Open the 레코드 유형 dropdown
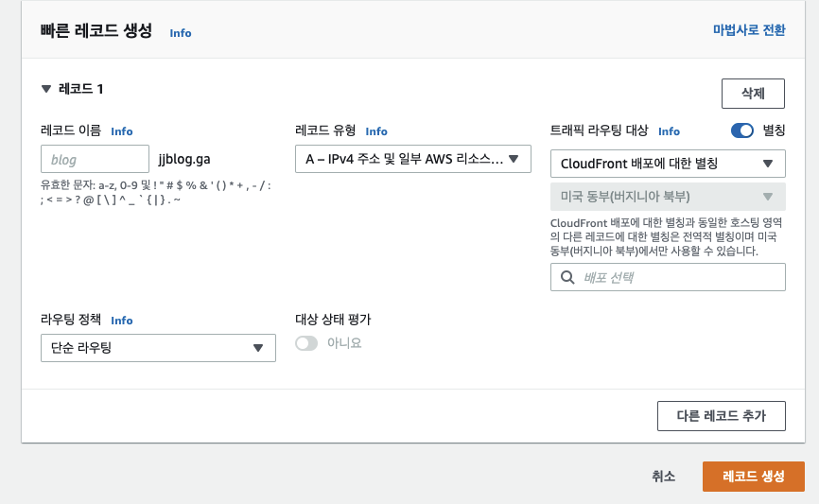Screen dimensions: 819x504 412,160
